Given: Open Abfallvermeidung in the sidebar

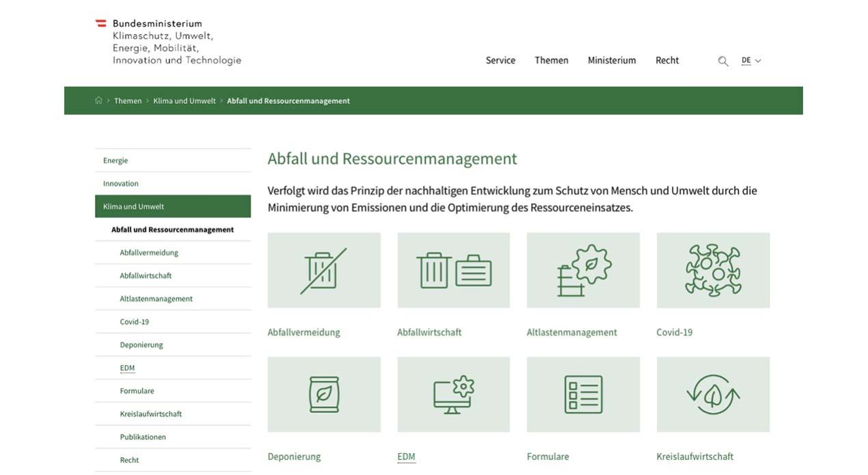Looking at the screenshot, I should (173, 253).
